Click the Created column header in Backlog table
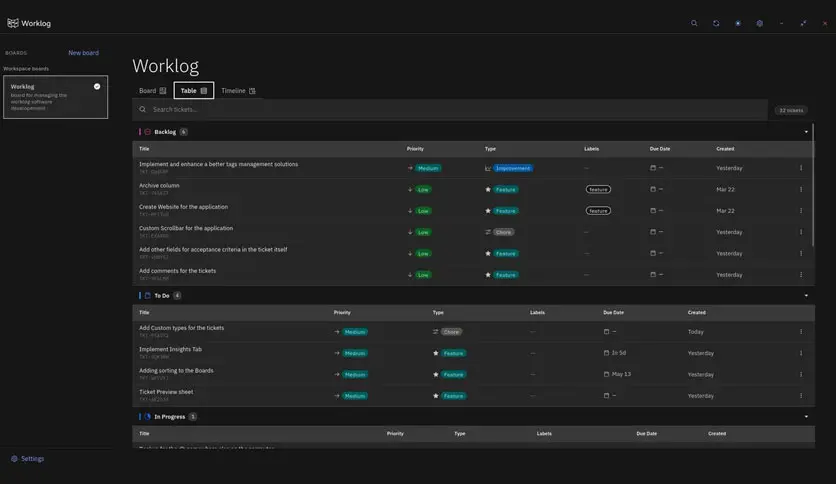 725,149
